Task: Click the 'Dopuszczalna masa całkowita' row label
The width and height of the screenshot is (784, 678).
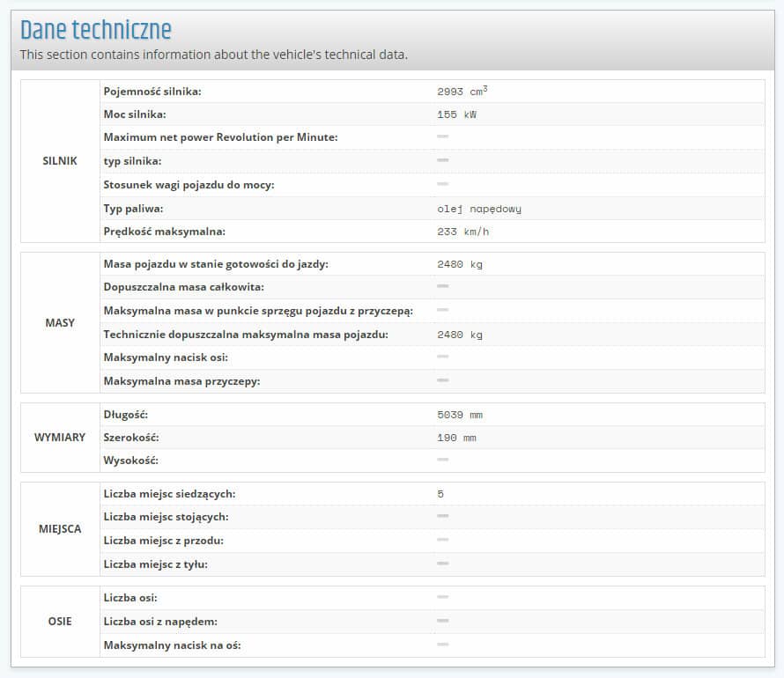Action: [x=184, y=287]
